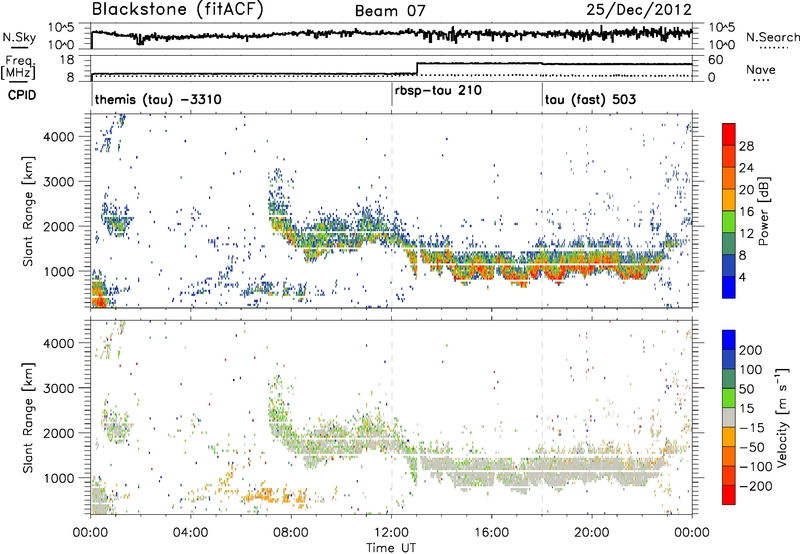
Task: Click "Slant Range [km]" label of power panel
Action: click(29, 211)
